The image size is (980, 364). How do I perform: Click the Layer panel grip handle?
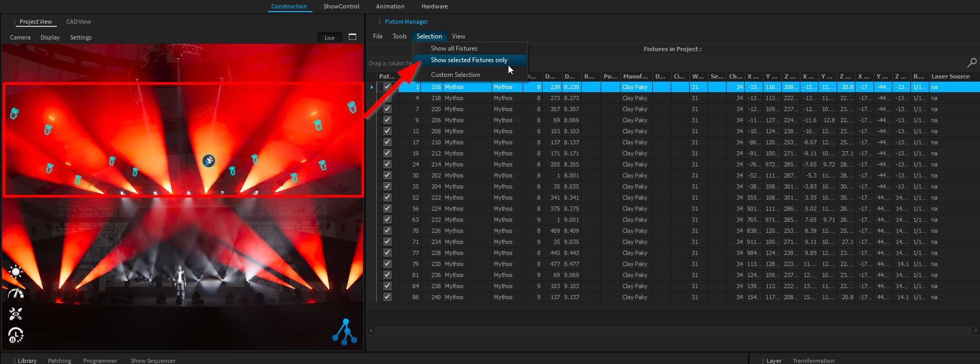762,361
